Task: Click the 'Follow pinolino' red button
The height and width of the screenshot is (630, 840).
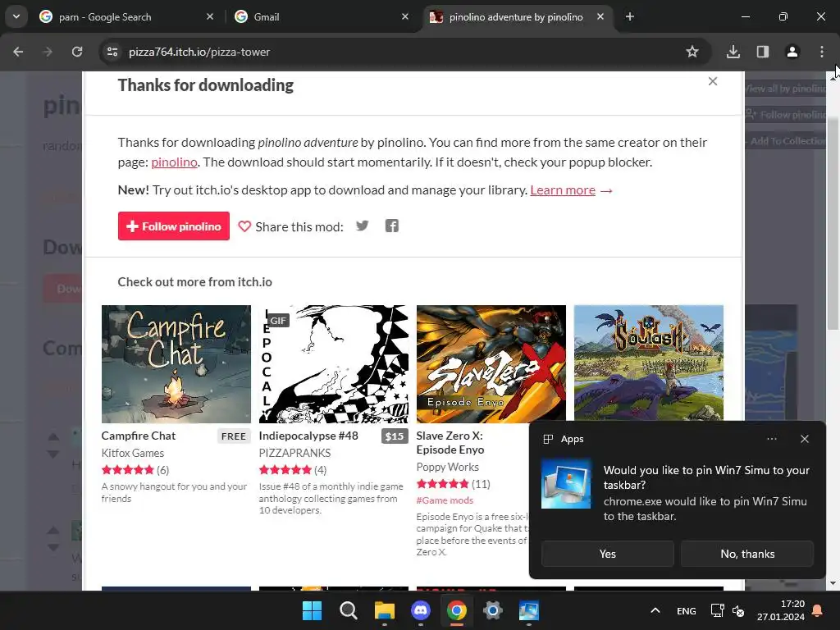Action: tap(174, 226)
